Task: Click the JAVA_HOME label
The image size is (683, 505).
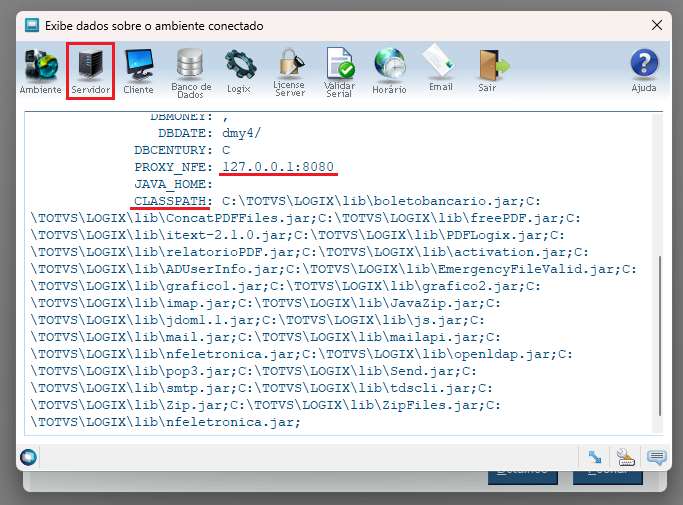Action: tap(173, 184)
